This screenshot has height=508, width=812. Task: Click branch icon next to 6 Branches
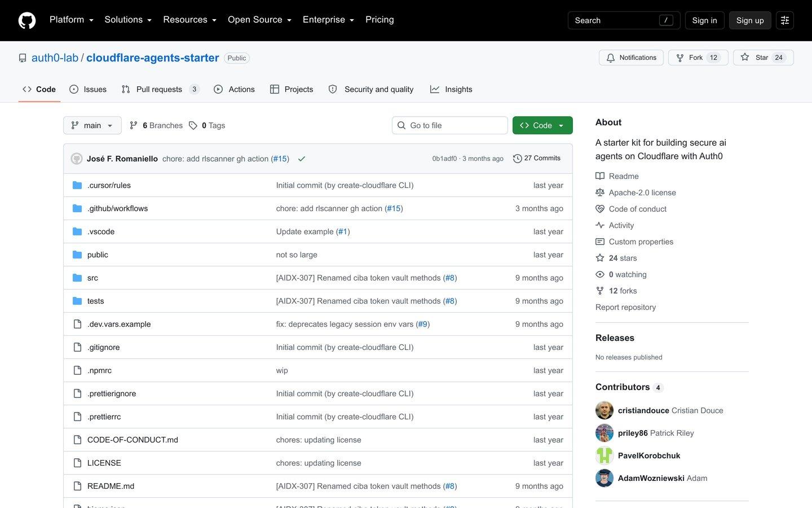pyautogui.click(x=134, y=125)
